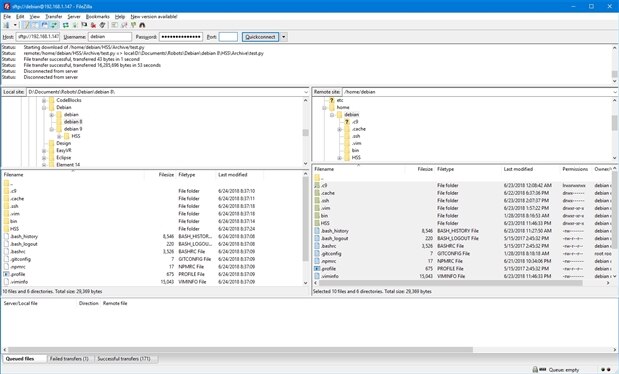Viewport: 619px width, 374px height.
Task: Click the Username input field
Action: (x=110, y=37)
